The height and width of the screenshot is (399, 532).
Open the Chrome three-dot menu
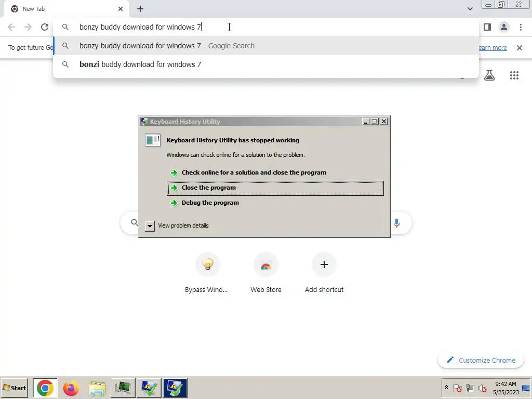[x=521, y=27]
